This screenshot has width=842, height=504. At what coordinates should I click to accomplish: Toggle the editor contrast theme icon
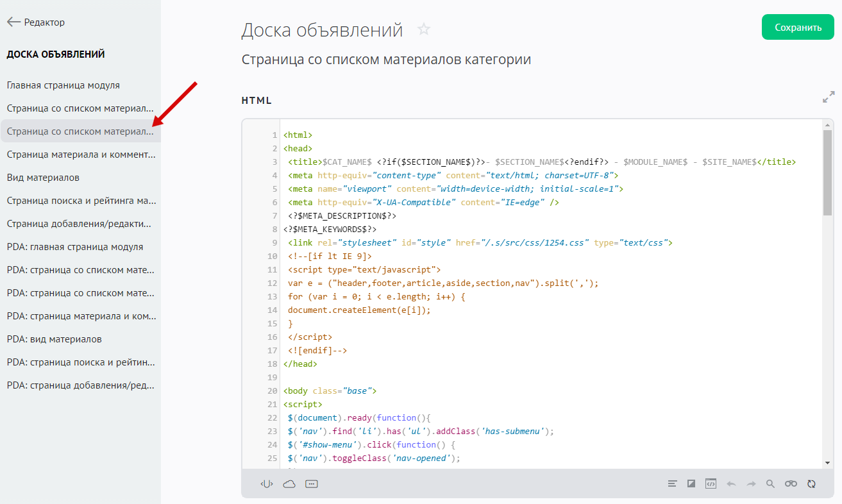click(691, 484)
